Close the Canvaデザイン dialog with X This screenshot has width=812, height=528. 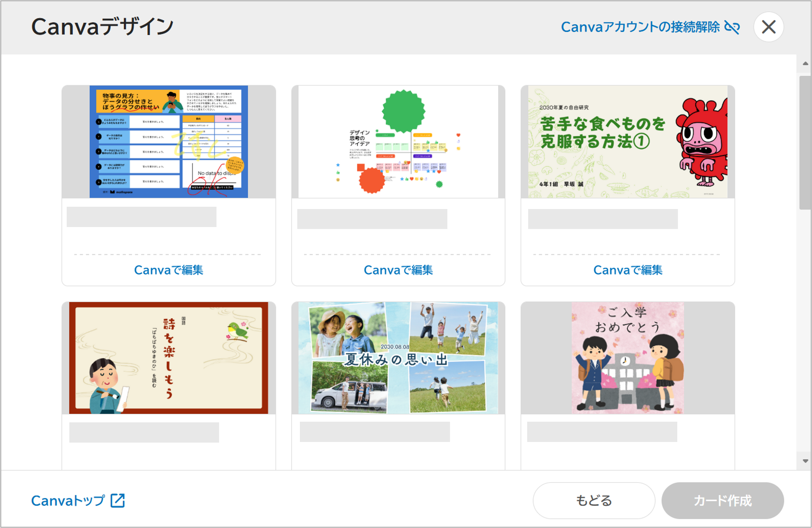coord(768,27)
